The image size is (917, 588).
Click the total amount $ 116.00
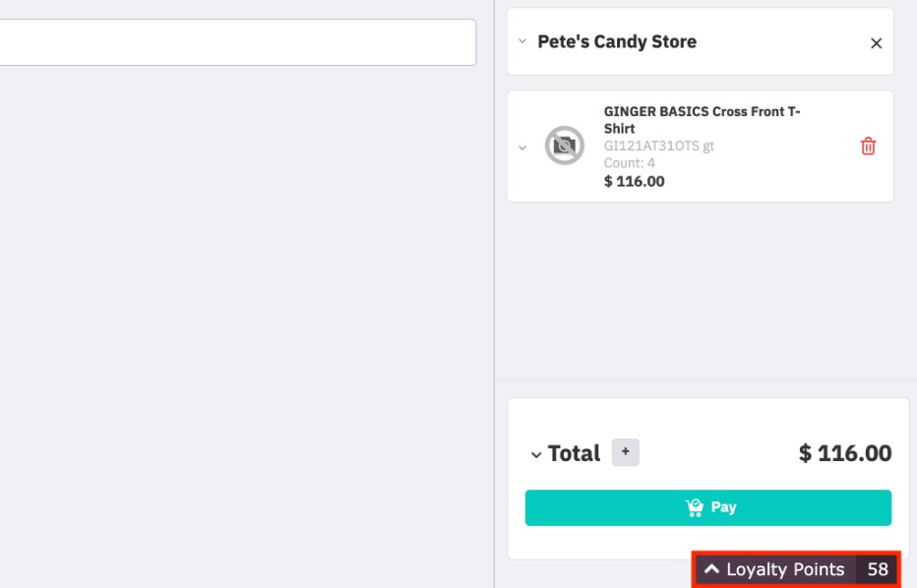(845, 453)
